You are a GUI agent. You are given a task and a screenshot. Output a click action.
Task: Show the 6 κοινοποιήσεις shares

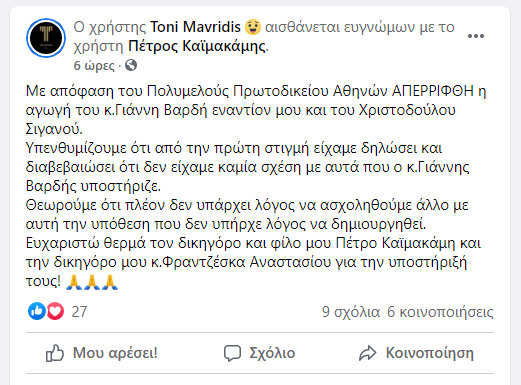[x=440, y=312]
